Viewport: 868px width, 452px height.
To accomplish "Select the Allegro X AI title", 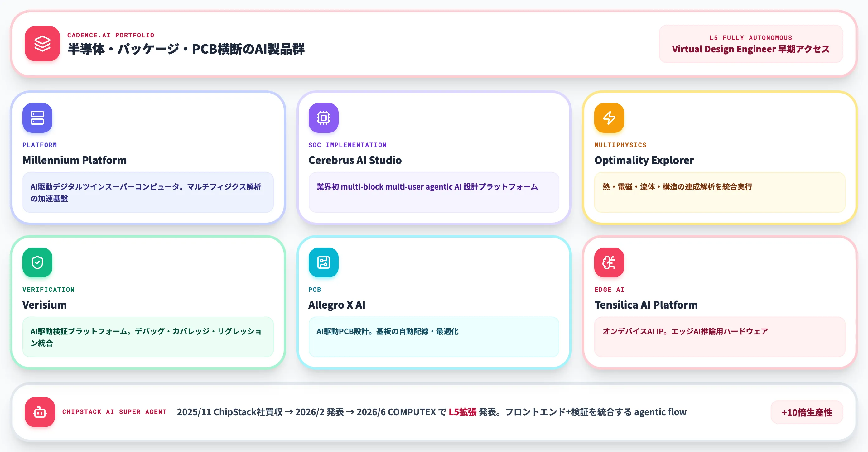I will pyautogui.click(x=337, y=305).
